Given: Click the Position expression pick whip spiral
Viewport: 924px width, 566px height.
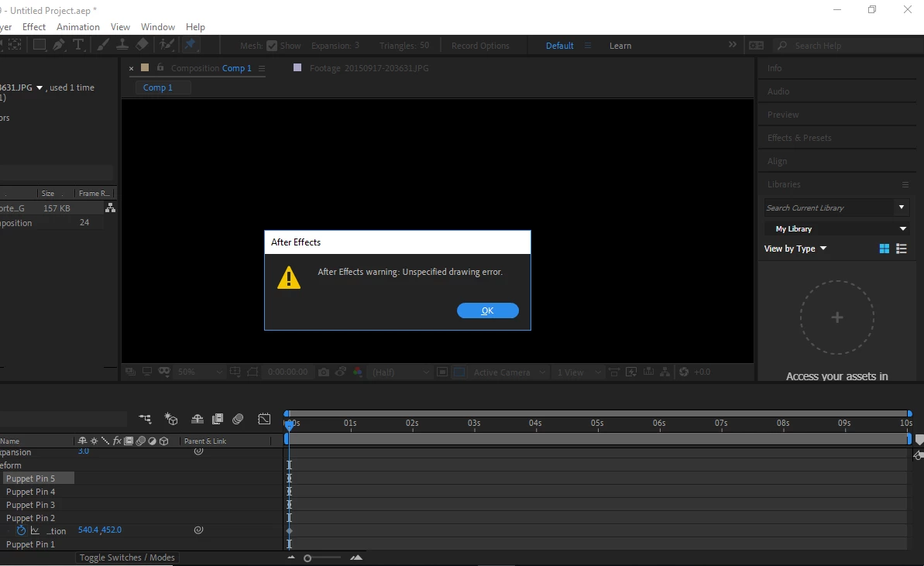Looking at the screenshot, I should coord(198,530).
